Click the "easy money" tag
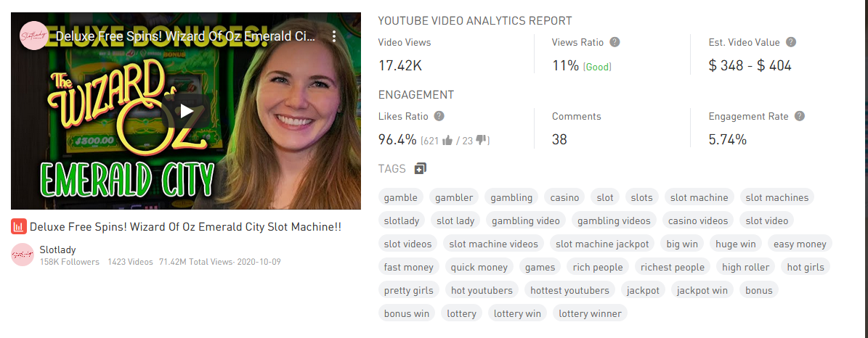Viewport: 868px width, 338px height. tap(800, 244)
